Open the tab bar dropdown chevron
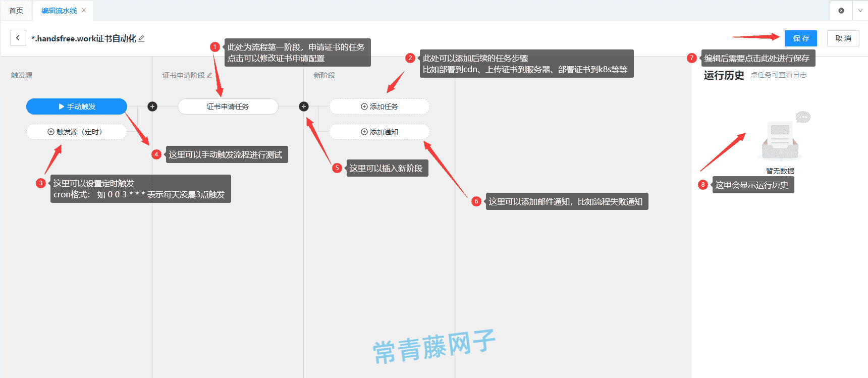Screen dimensions: 868x378 (860, 11)
